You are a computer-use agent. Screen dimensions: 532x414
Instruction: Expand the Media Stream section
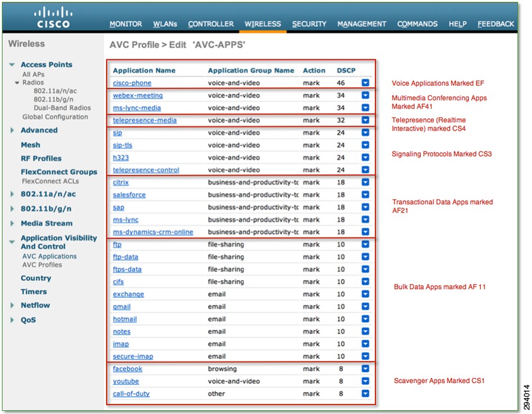tap(12, 223)
